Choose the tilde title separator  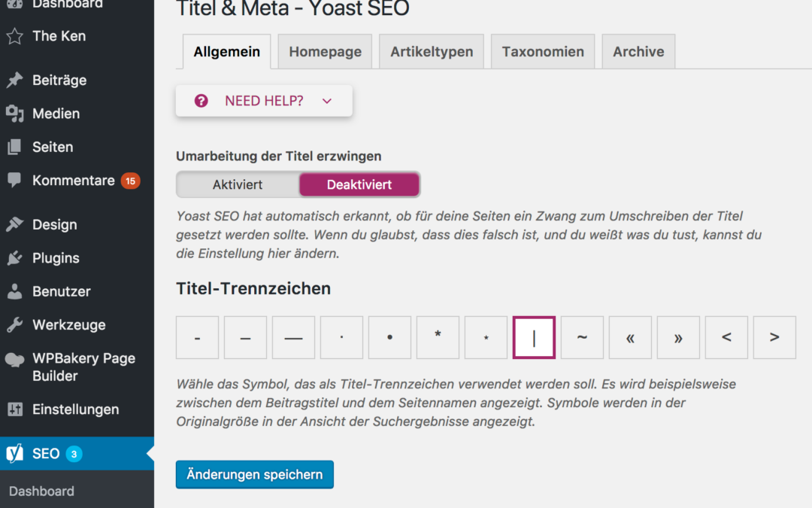(582, 337)
